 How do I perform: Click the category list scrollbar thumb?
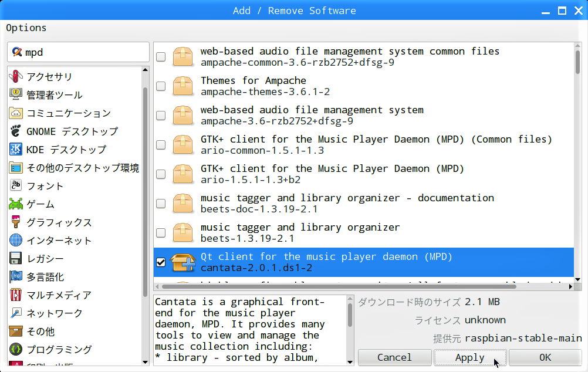coord(145,192)
